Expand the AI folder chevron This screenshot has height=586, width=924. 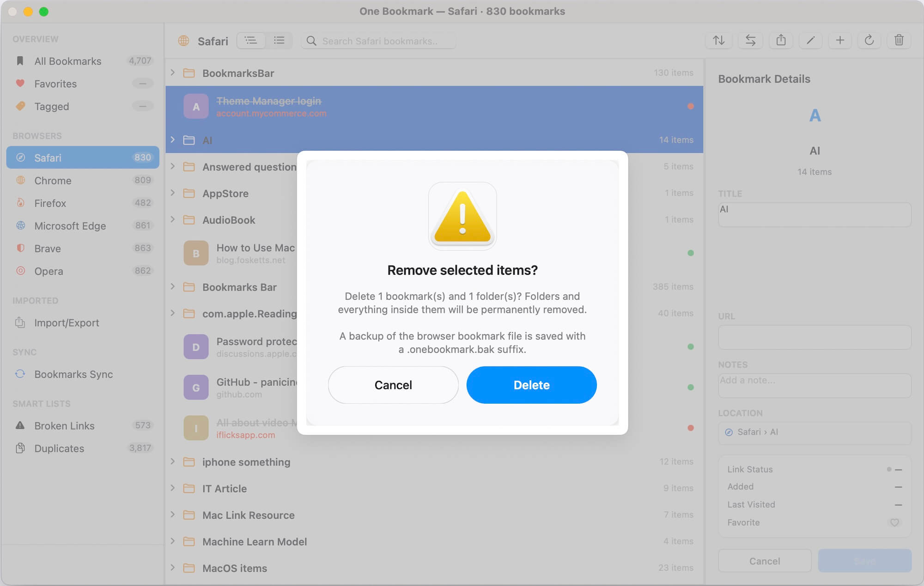click(173, 139)
